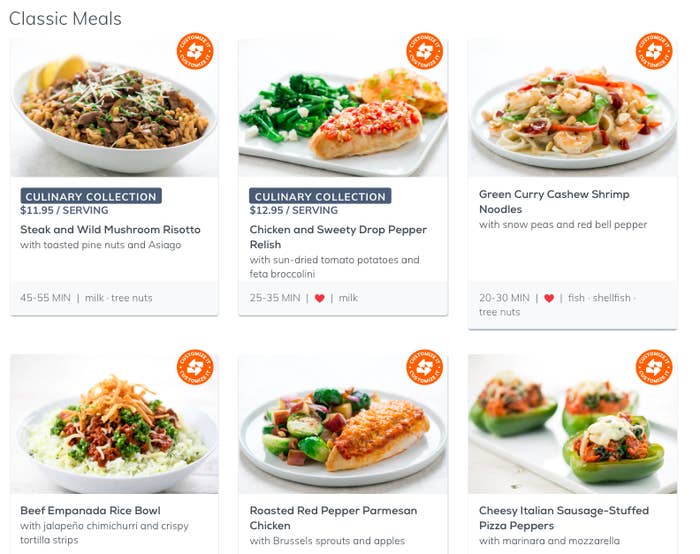Screen dimensions: 700x554
Task: Click Customize It badge on Beef Empanada Bowl
Action: click(195, 367)
